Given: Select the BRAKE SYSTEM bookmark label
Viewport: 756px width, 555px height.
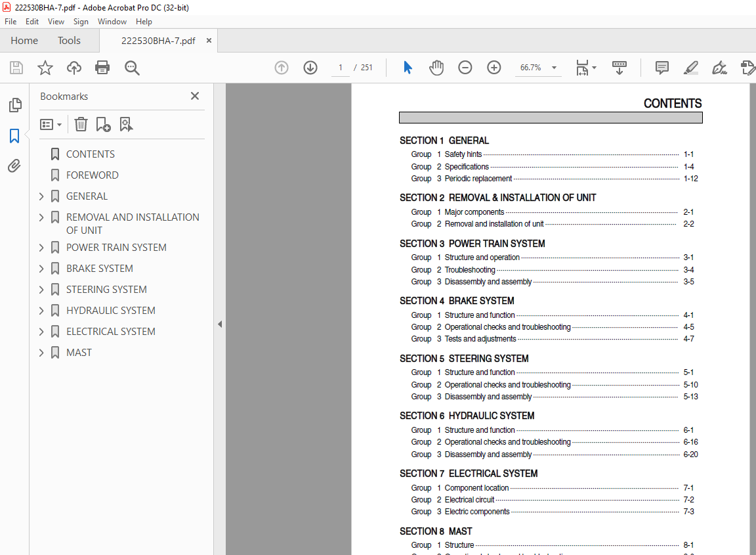Looking at the screenshot, I should click(99, 269).
